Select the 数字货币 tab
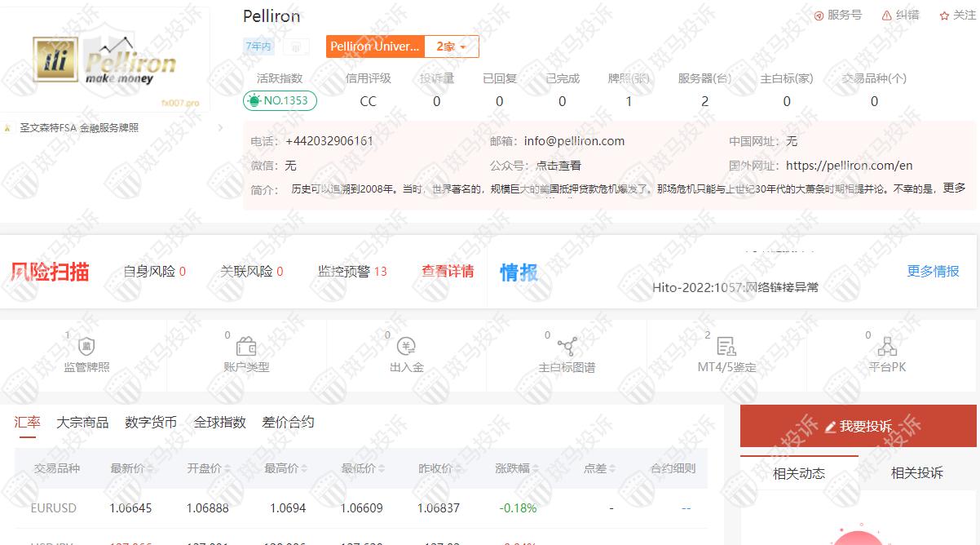This screenshot has height=545, width=980. (x=151, y=422)
